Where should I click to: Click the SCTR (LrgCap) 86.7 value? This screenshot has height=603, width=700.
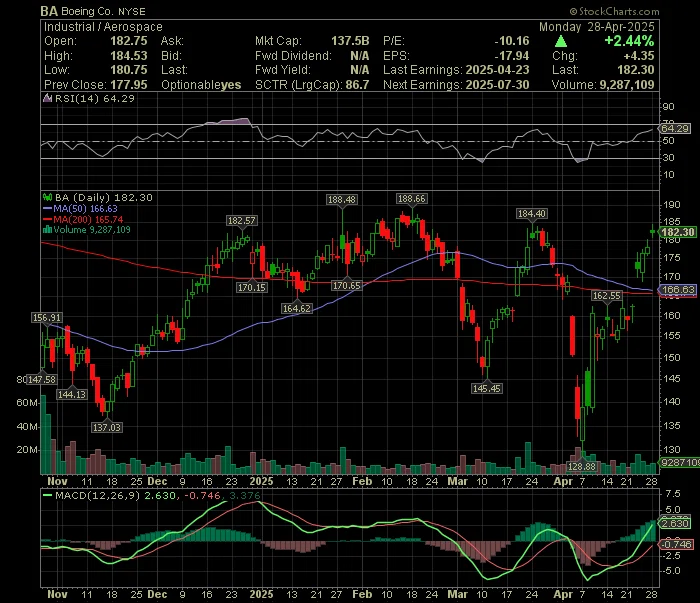pyautogui.click(x=357, y=85)
